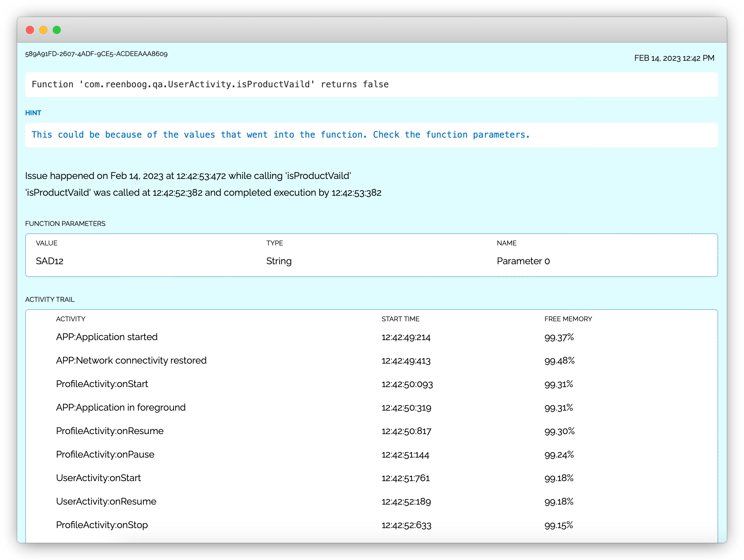Click the HINT heading label

click(33, 113)
